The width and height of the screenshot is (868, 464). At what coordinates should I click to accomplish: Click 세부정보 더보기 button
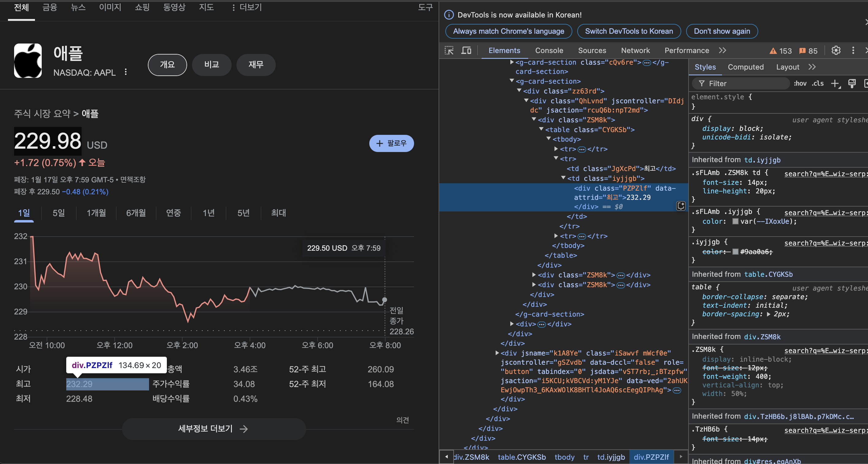(x=214, y=429)
